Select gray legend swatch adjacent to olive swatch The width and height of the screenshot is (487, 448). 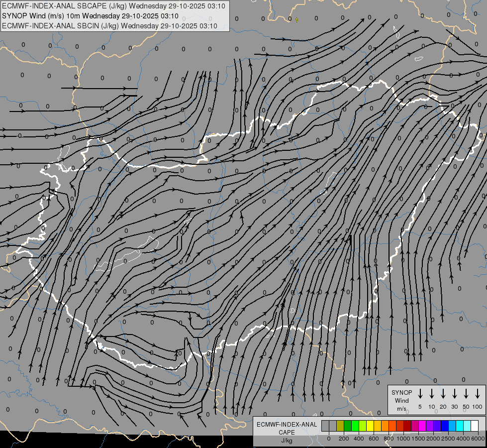tap(333, 426)
